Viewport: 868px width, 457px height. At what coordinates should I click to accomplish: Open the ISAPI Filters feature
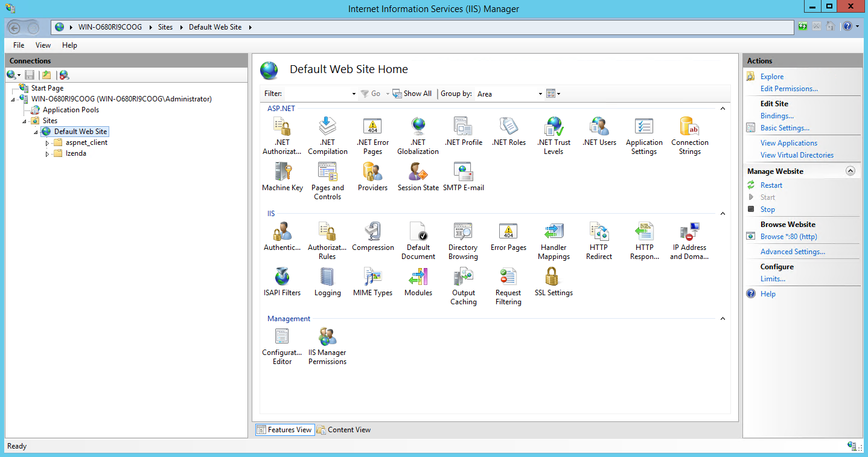pyautogui.click(x=282, y=282)
